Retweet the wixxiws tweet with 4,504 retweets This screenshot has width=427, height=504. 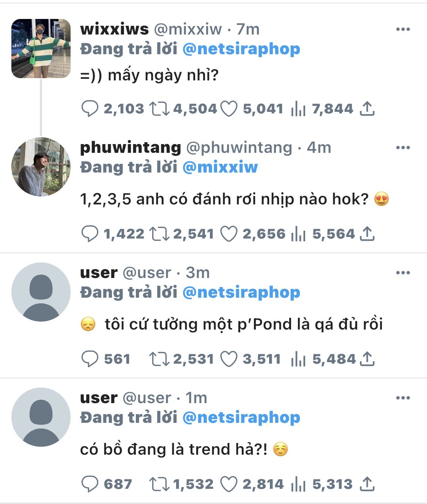point(159,109)
